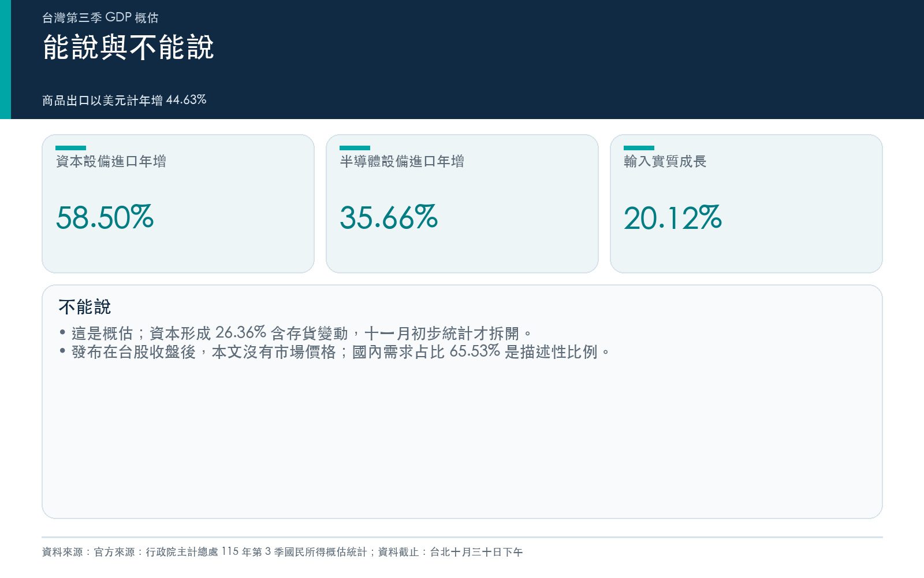Click the label 輸入實質成長
This screenshot has height=578, width=924.
click(x=665, y=161)
